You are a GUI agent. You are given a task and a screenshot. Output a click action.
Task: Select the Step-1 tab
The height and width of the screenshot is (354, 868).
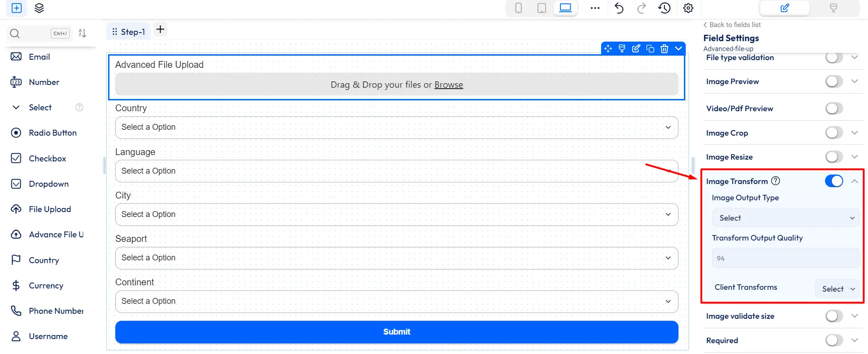128,32
